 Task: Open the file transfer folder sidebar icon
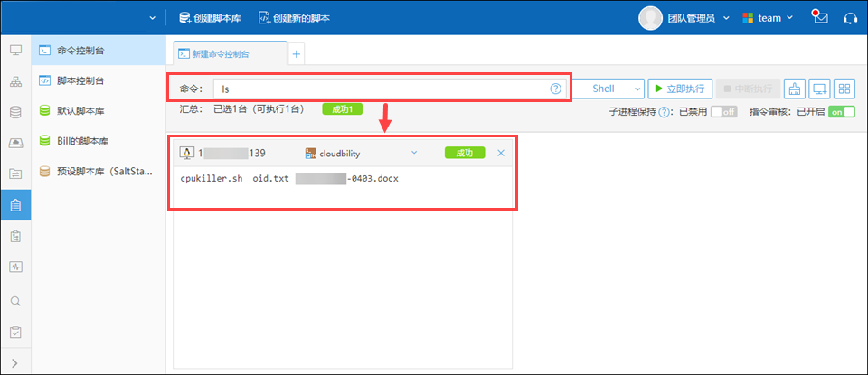15,173
